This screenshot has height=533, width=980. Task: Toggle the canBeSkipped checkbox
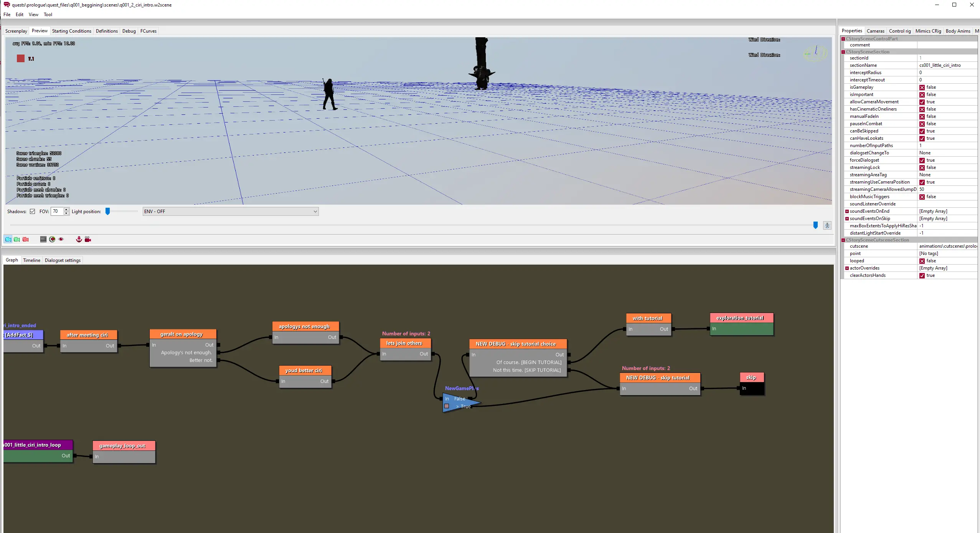[x=922, y=131]
